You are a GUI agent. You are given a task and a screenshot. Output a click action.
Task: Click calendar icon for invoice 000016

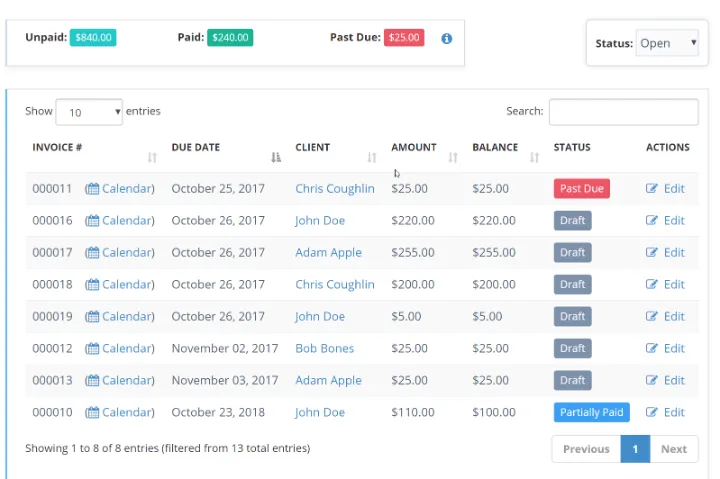93,221
